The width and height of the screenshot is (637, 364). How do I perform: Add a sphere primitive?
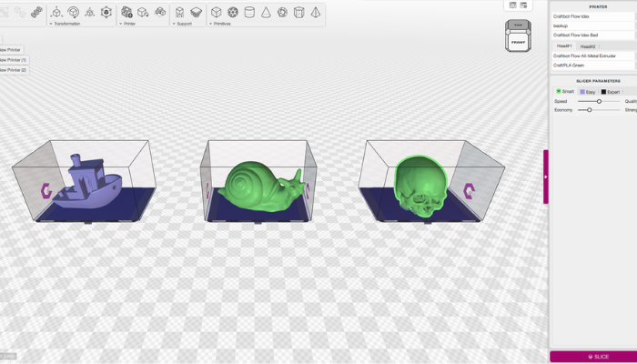click(233, 12)
